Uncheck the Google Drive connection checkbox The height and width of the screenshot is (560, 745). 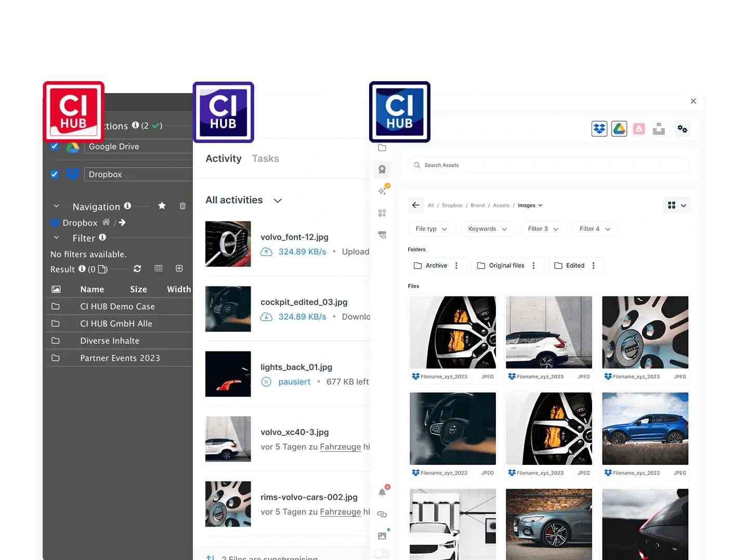coord(55,146)
